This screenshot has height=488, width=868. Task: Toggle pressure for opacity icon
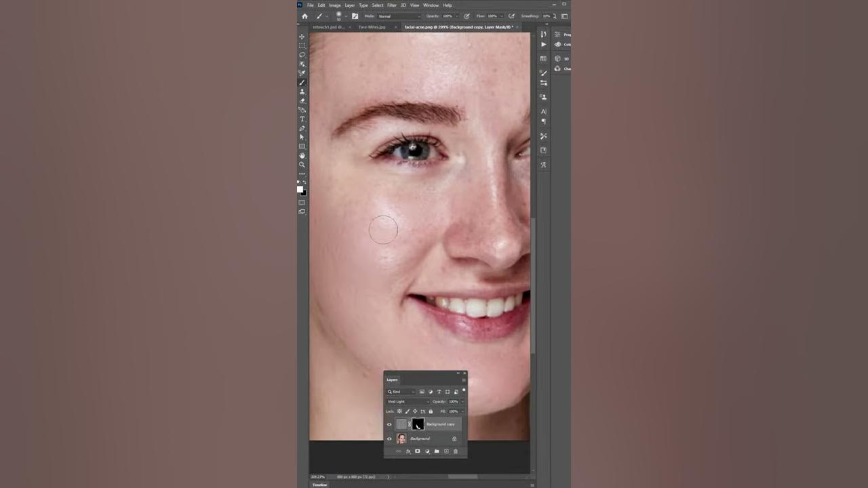tap(466, 16)
